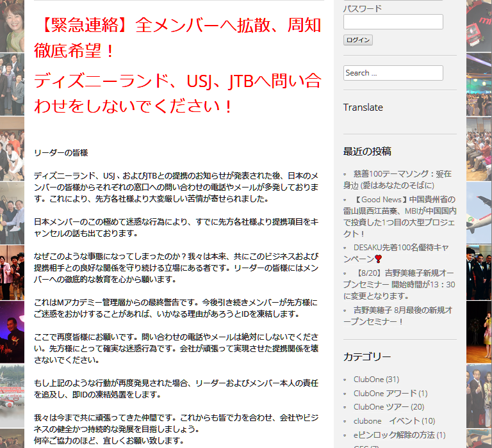Viewport: 492px width, 448px height.
Task: Open the 8/20 吉野美穂子新規オープンセミナー post
Action: point(399,284)
